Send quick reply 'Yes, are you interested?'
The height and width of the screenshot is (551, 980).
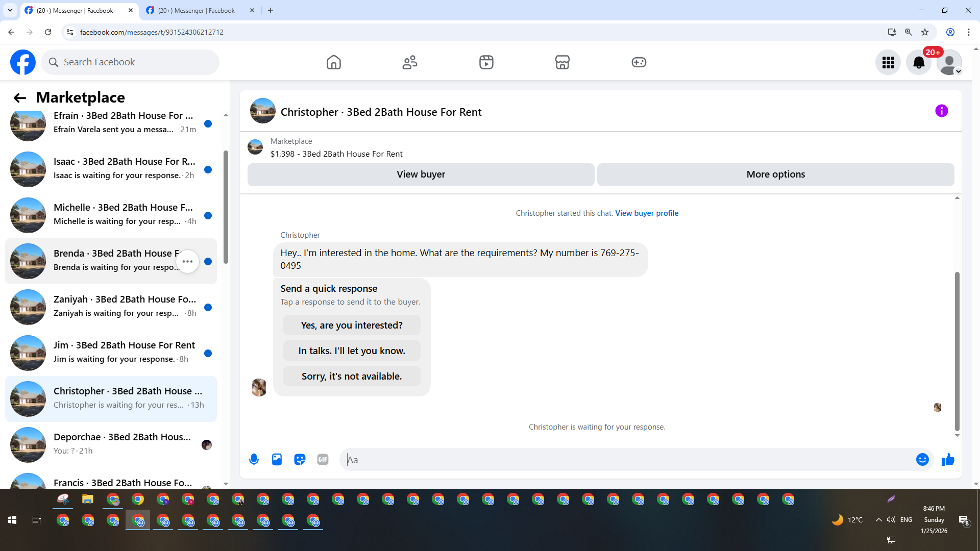[352, 325]
